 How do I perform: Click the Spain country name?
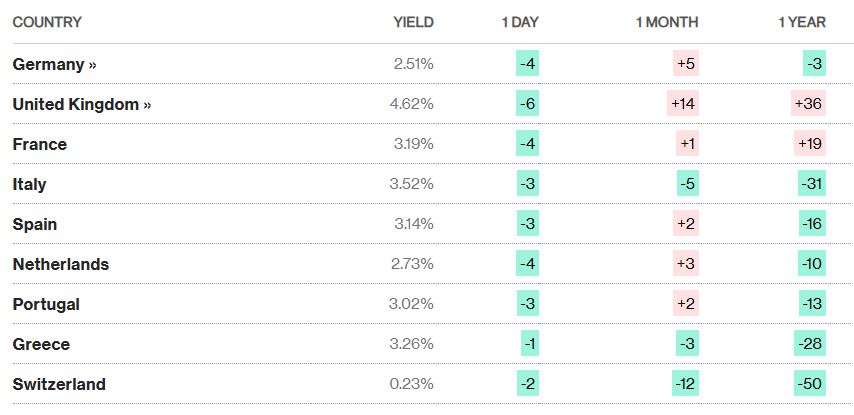tap(35, 224)
